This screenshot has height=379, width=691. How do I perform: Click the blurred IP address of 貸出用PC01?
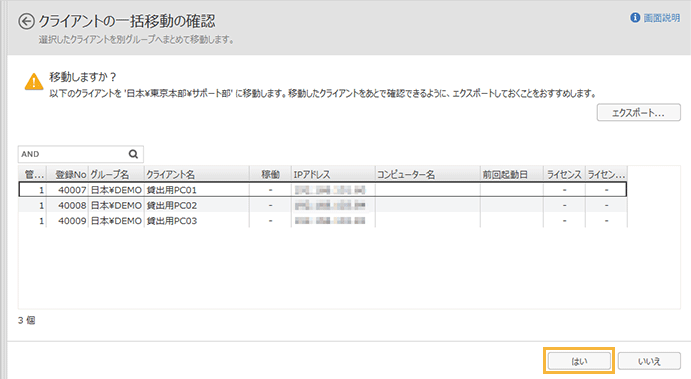coord(330,190)
